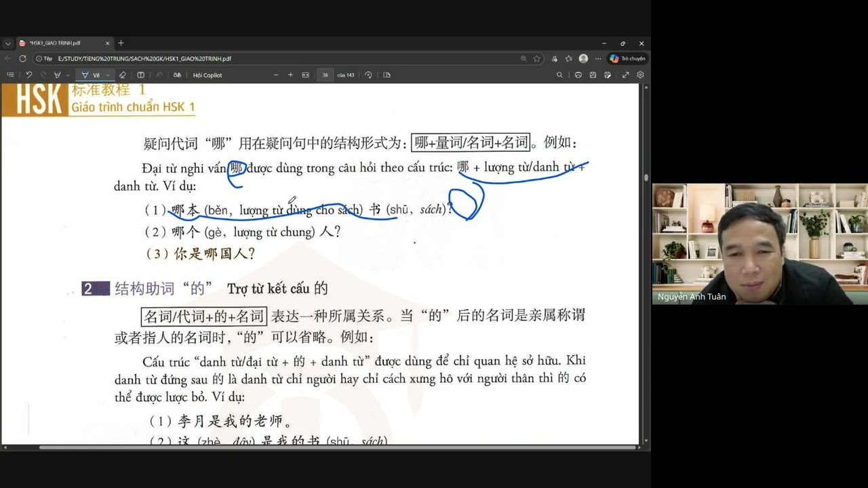
Task: Click Hỏi Copilot button
Action: pos(208,75)
